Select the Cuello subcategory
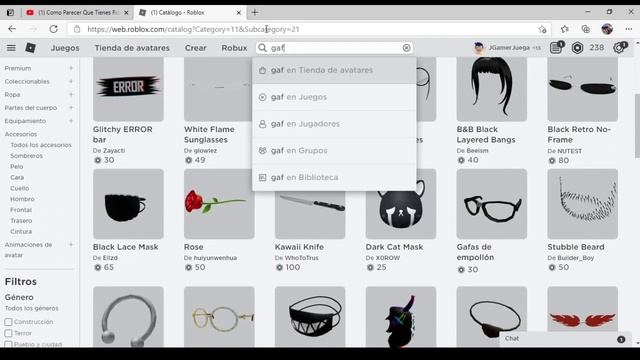The width and height of the screenshot is (640, 360). coord(20,188)
